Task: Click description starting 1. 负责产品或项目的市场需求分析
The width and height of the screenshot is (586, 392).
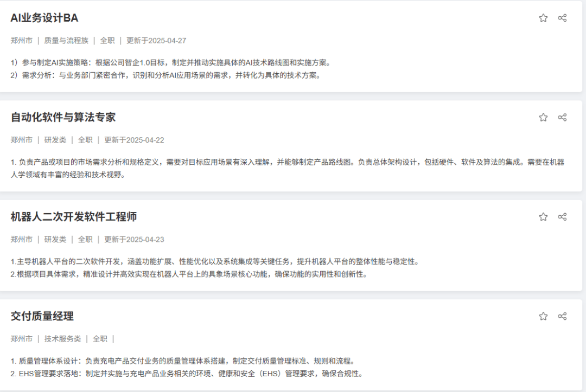Action: [x=288, y=169]
